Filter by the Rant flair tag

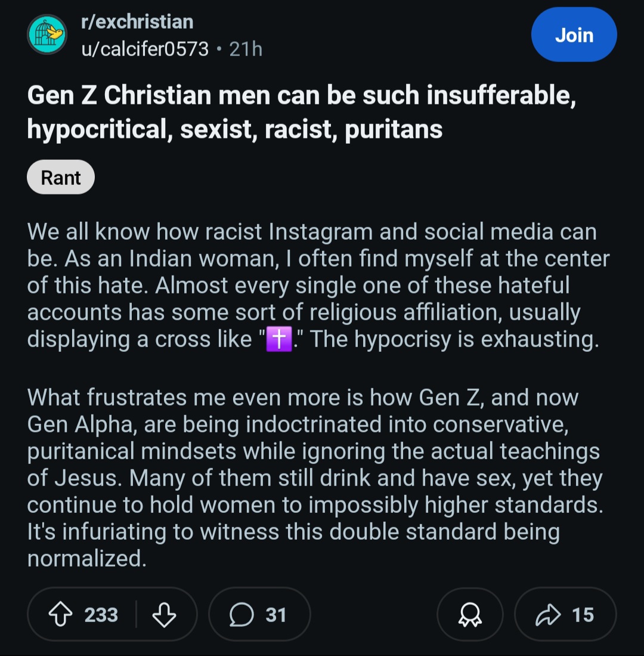click(61, 177)
